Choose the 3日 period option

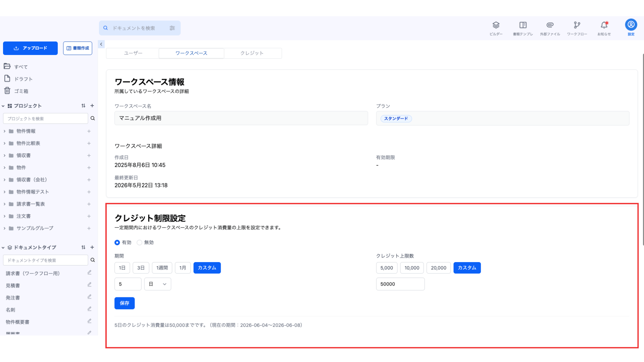click(x=141, y=268)
